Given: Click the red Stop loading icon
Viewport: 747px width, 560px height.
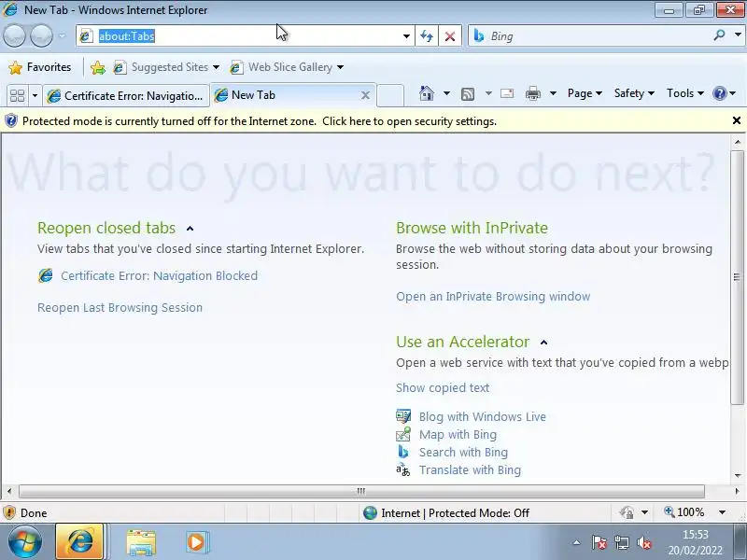Looking at the screenshot, I should coord(449,36).
